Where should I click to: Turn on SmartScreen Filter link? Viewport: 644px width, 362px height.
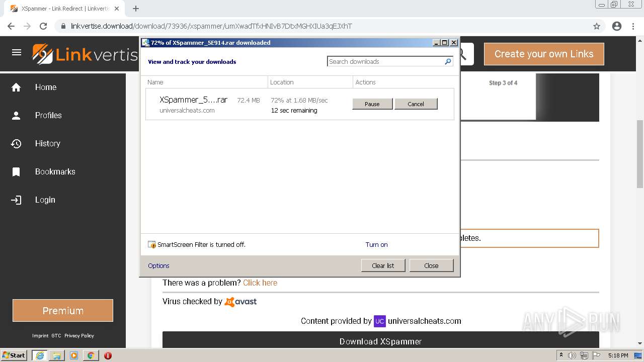[x=376, y=244]
